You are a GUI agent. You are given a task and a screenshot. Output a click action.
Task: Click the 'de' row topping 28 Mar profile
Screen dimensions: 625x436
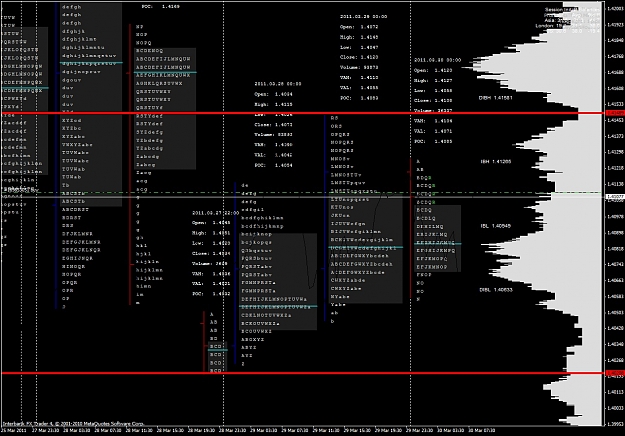pyautogui.click(x=245, y=185)
